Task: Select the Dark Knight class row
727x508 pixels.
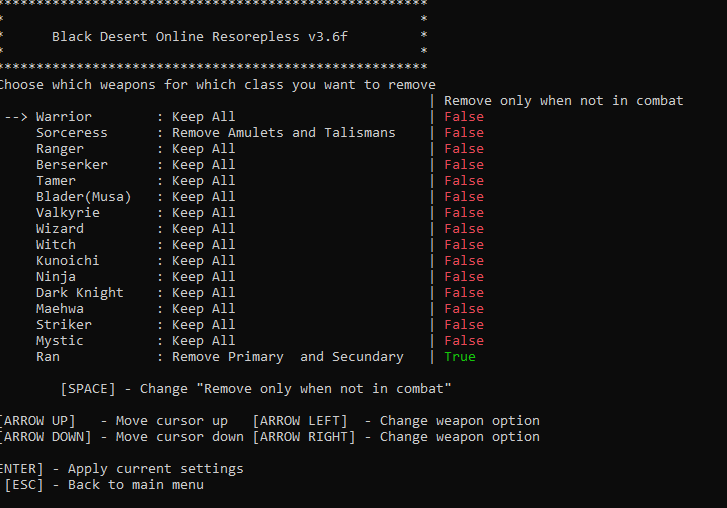Action: coord(80,293)
